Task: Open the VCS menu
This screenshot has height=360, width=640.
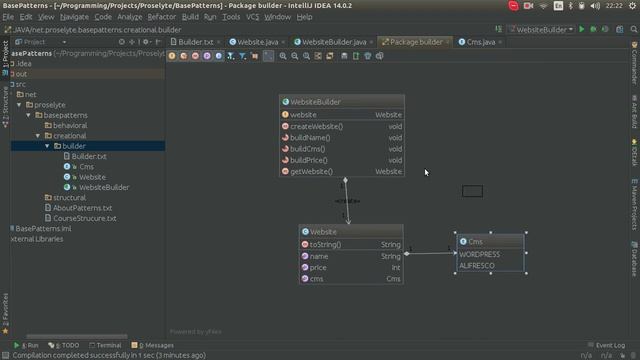Action: point(252,17)
